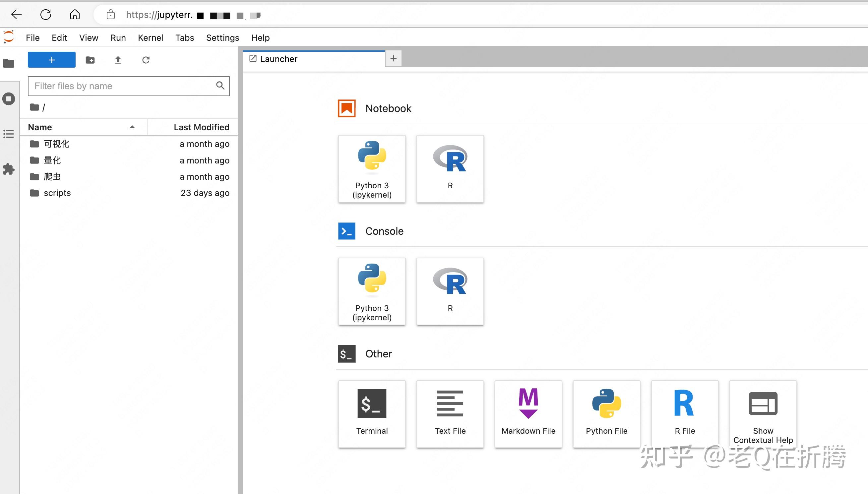Create a new Markdown File
Image resolution: width=868 pixels, height=494 pixels.
(x=528, y=414)
